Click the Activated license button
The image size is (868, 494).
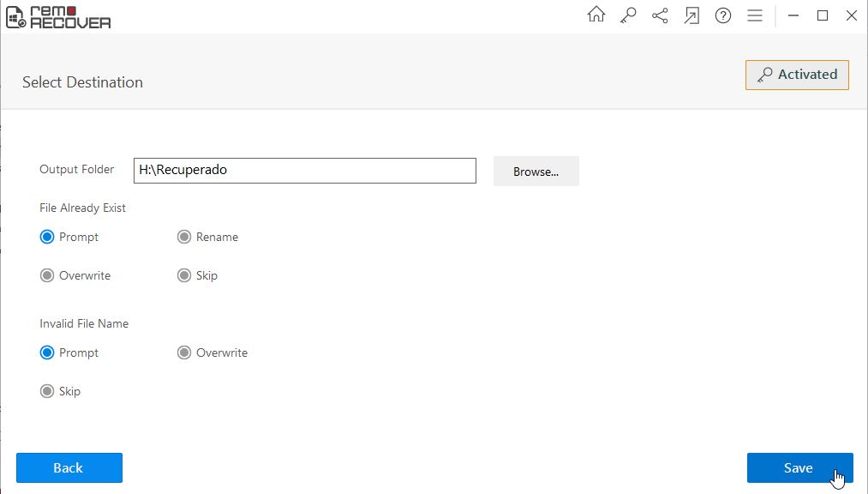797,75
